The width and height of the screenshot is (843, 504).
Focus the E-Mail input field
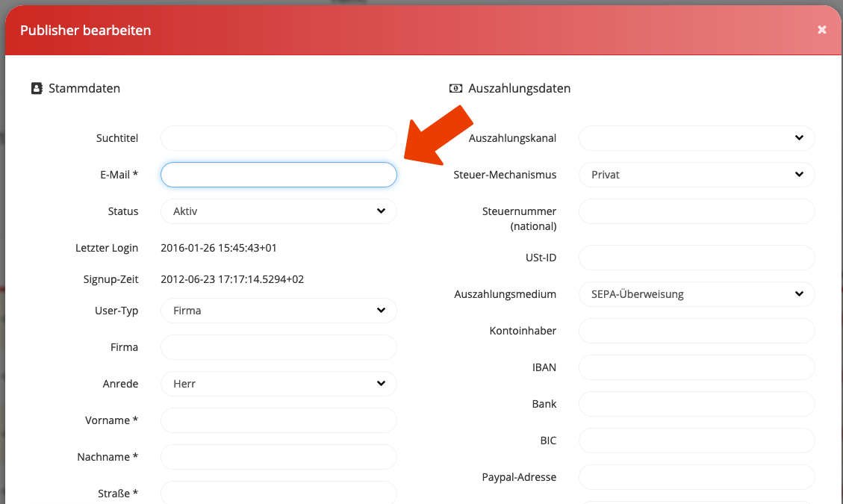(279, 175)
